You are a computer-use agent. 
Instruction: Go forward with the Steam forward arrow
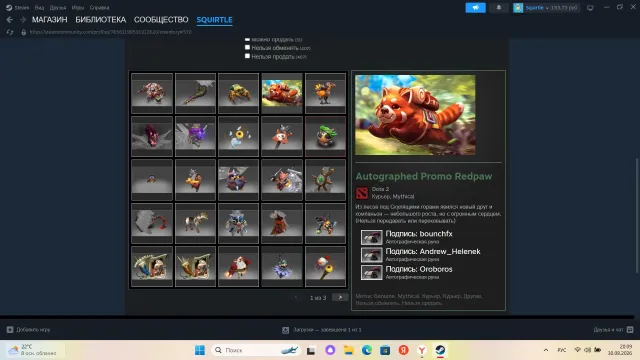(23, 20)
